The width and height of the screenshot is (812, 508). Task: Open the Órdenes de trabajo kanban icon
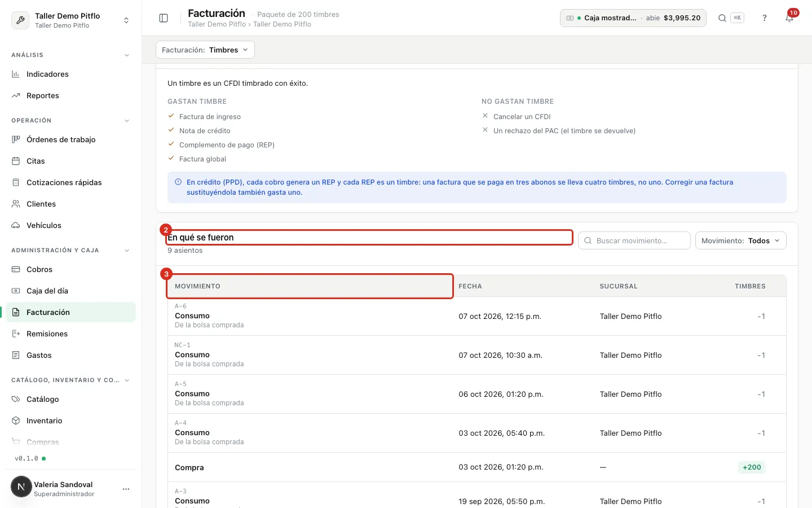coord(16,139)
